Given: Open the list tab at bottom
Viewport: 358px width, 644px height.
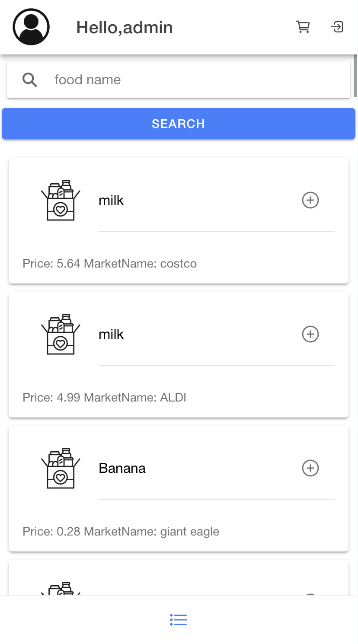Looking at the screenshot, I should tap(179, 620).
